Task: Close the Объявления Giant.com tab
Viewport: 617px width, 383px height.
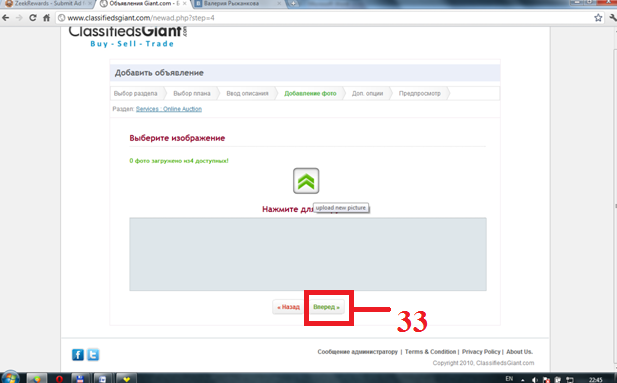Action: click(x=185, y=4)
